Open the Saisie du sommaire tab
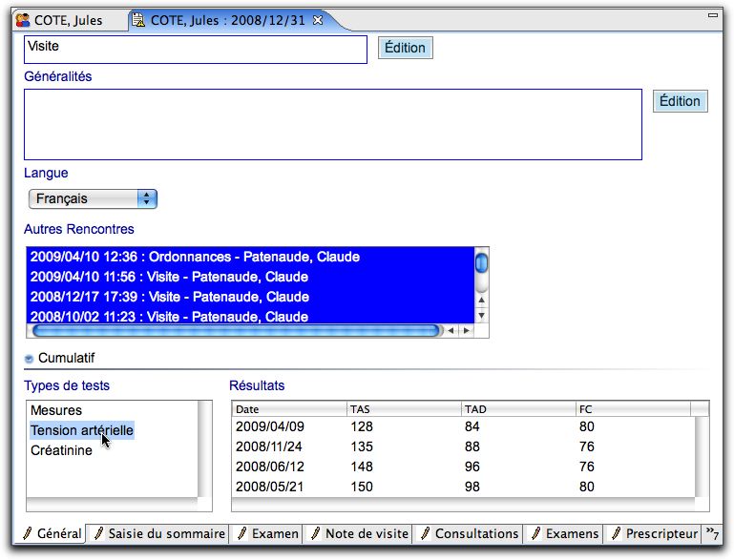This screenshot has width=734, height=560. (x=159, y=534)
